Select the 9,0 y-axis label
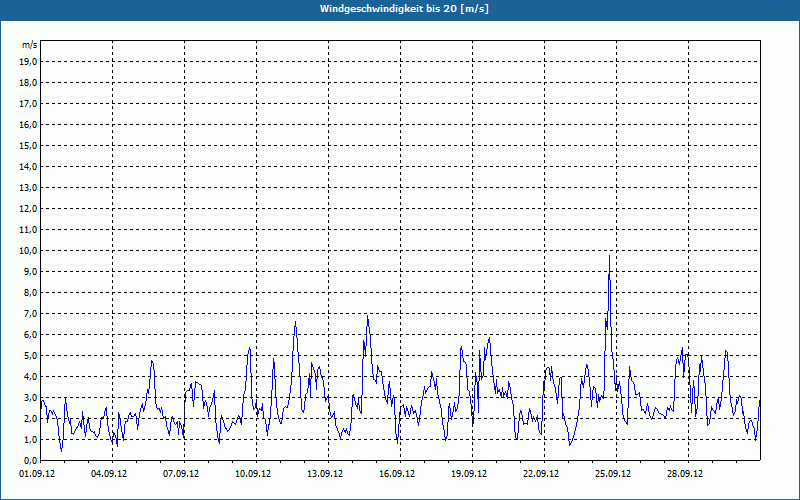 tap(30, 271)
